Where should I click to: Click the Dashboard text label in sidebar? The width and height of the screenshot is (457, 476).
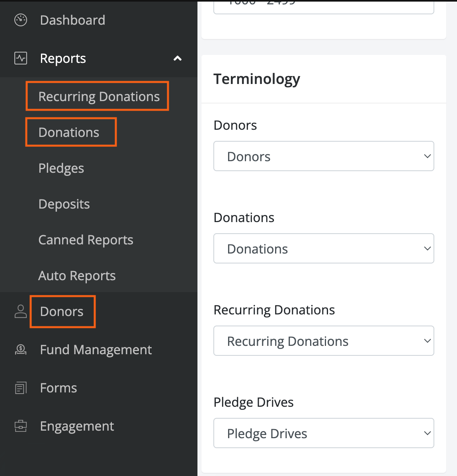point(72,20)
